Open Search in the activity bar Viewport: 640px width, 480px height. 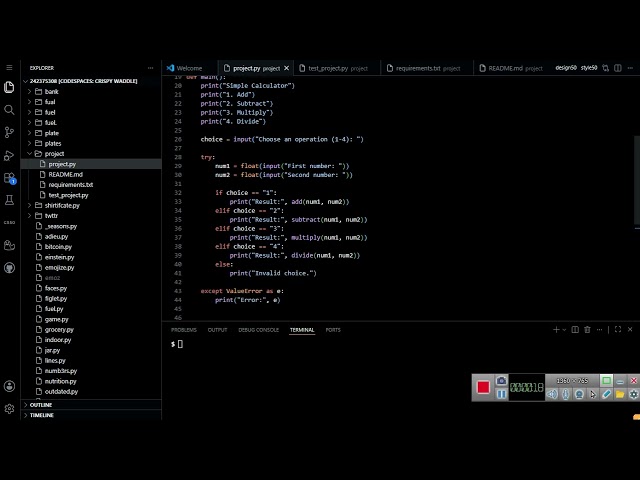tap(9, 109)
